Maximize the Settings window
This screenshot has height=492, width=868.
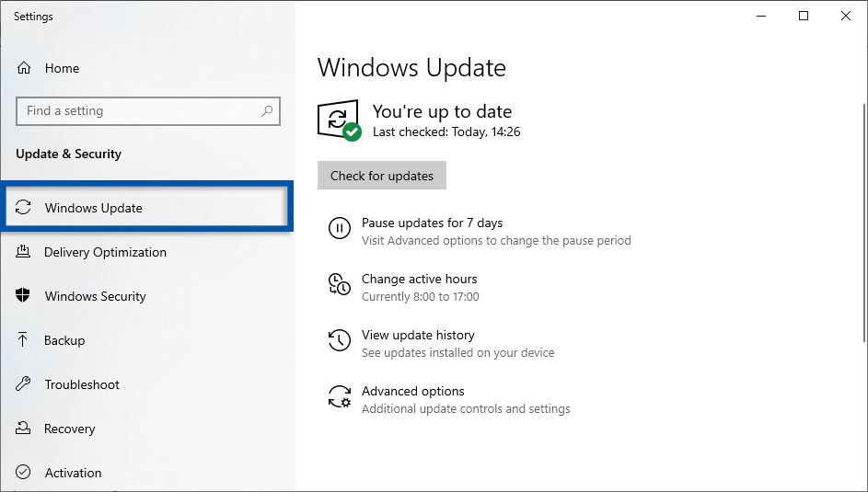pyautogui.click(x=804, y=16)
